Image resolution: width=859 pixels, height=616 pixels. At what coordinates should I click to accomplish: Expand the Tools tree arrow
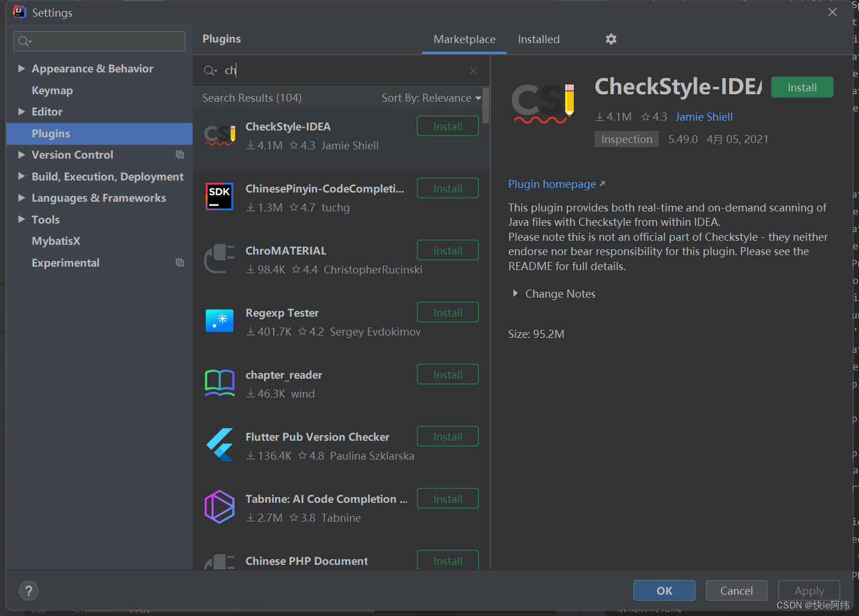click(x=21, y=220)
